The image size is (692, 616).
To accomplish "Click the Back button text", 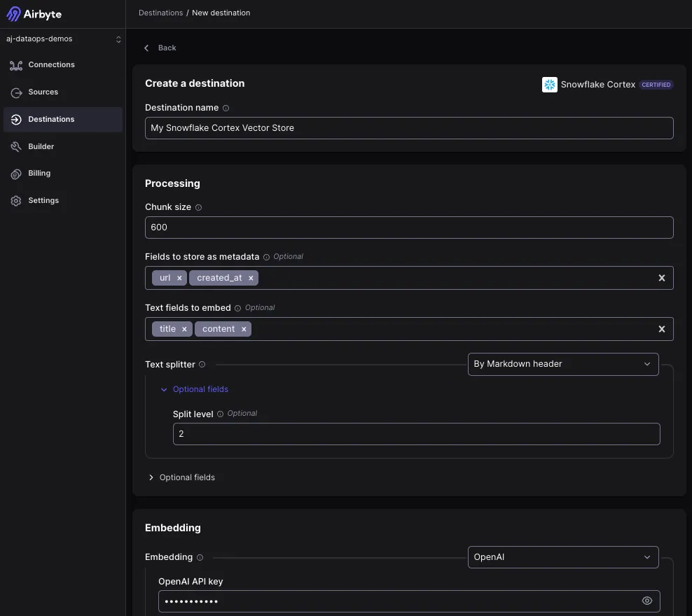I will tap(167, 48).
